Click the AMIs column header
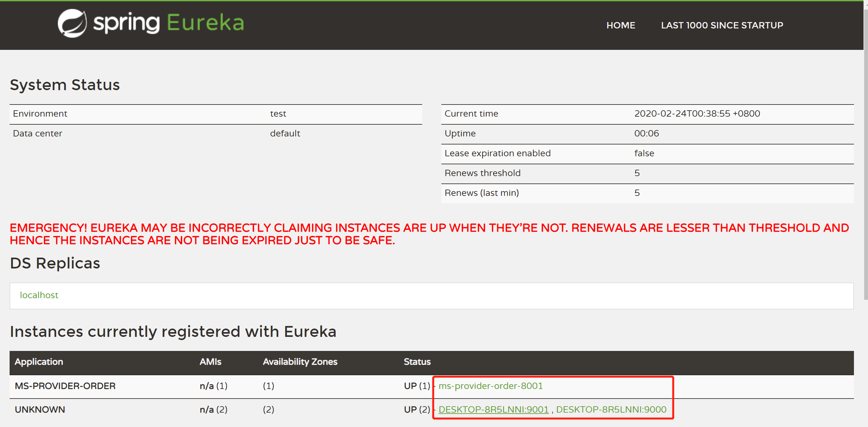 pos(210,361)
